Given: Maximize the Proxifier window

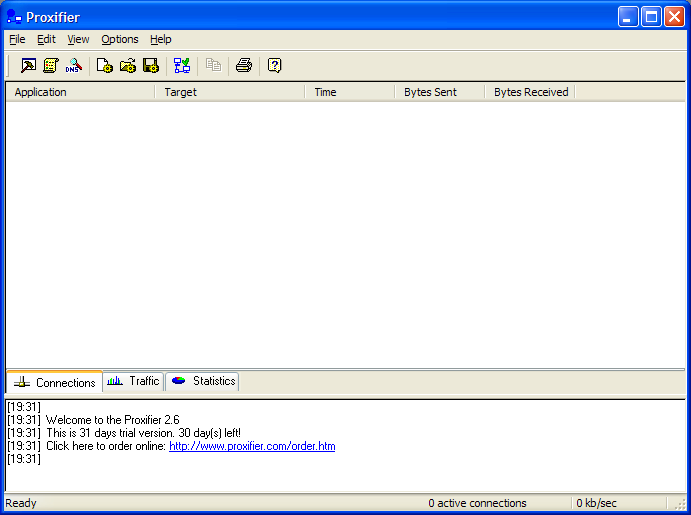Looking at the screenshot, I should pyautogui.click(x=651, y=17).
